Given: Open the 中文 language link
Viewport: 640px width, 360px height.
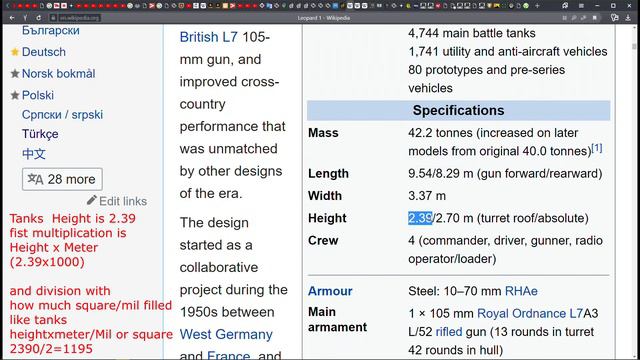Looking at the screenshot, I should click(x=33, y=154).
